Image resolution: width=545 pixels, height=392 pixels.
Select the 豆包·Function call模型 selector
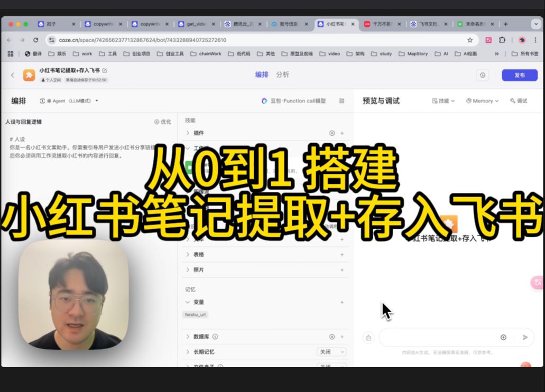point(294,101)
